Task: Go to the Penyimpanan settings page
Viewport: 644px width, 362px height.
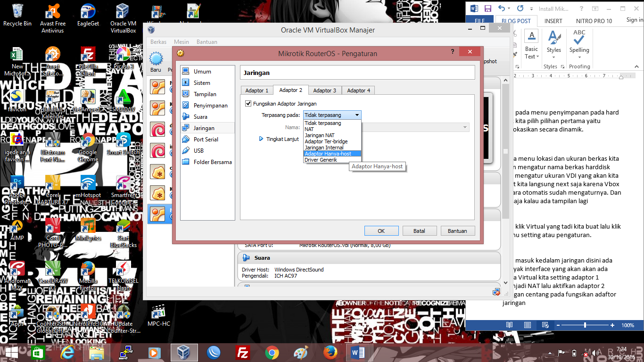Action: (207, 106)
